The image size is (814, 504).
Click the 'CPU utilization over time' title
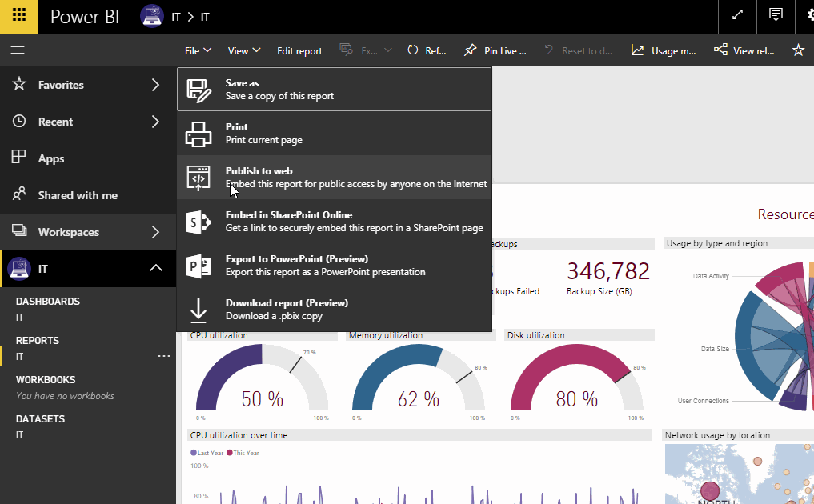click(x=239, y=435)
